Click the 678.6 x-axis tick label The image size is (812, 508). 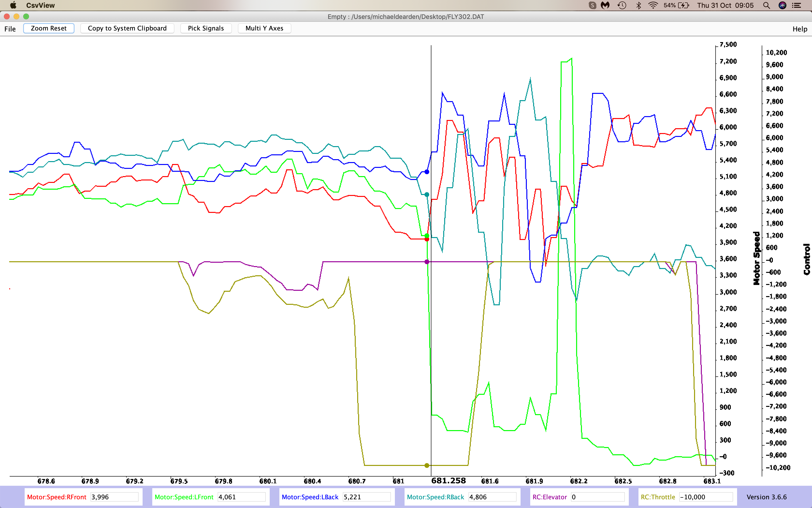pyautogui.click(x=46, y=481)
